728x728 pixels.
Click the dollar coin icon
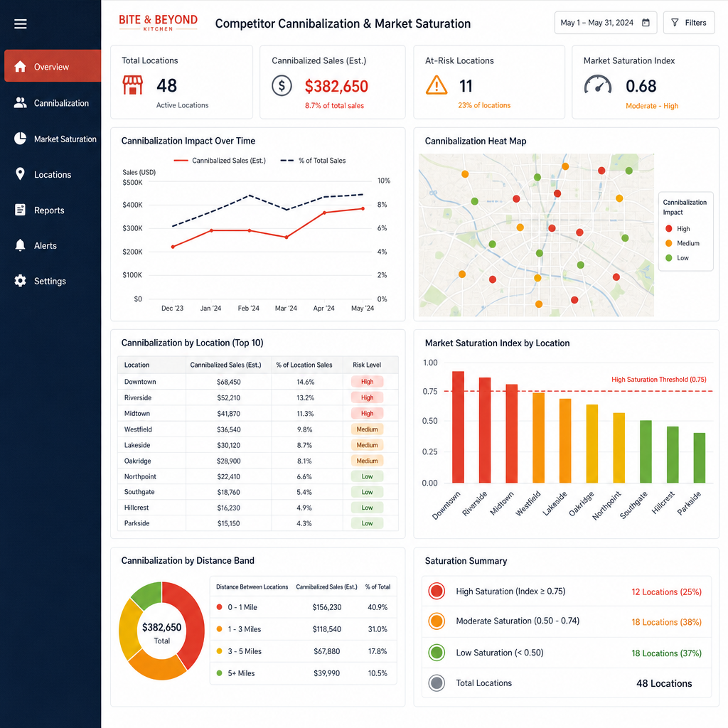point(282,85)
